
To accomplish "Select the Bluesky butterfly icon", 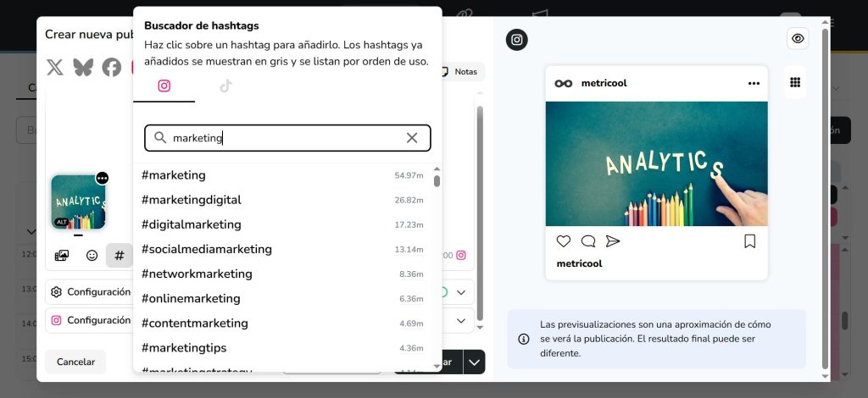I will pos(83,68).
